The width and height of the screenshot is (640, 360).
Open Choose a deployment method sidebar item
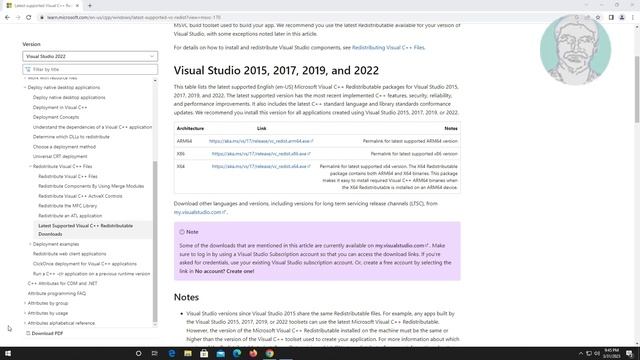click(x=64, y=147)
